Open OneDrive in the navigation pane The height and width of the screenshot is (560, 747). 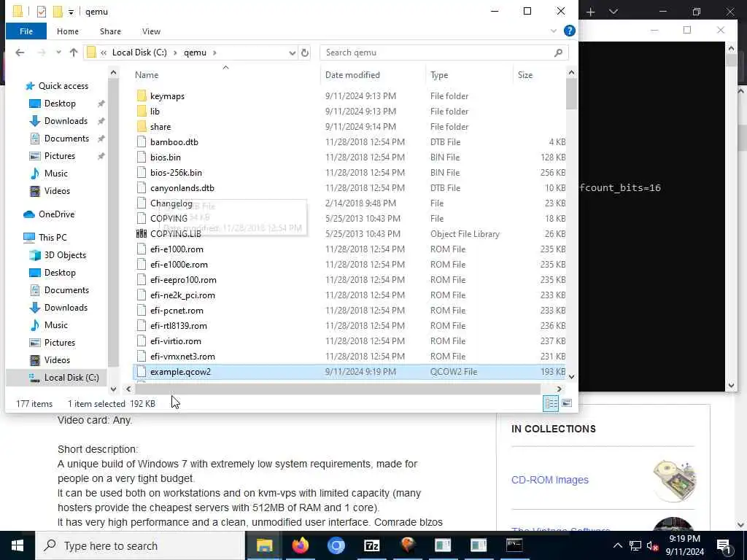(56, 214)
